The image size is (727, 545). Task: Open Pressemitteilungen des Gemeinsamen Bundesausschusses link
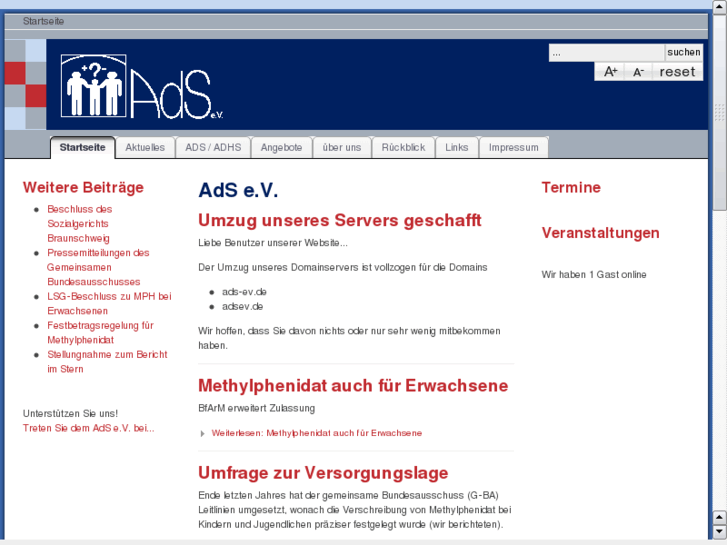point(98,267)
